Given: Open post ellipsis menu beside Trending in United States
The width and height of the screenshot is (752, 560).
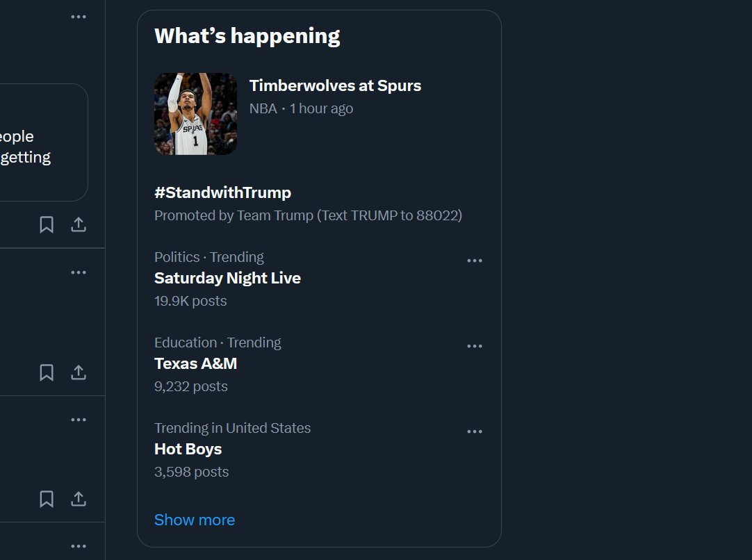Looking at the screenshot, I should click(79, 420).
